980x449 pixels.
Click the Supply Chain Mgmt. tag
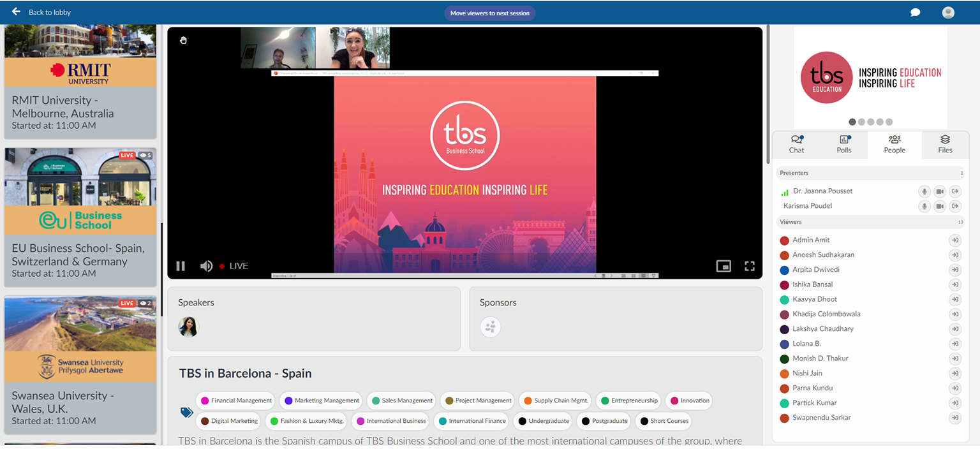tap(555, 401)
